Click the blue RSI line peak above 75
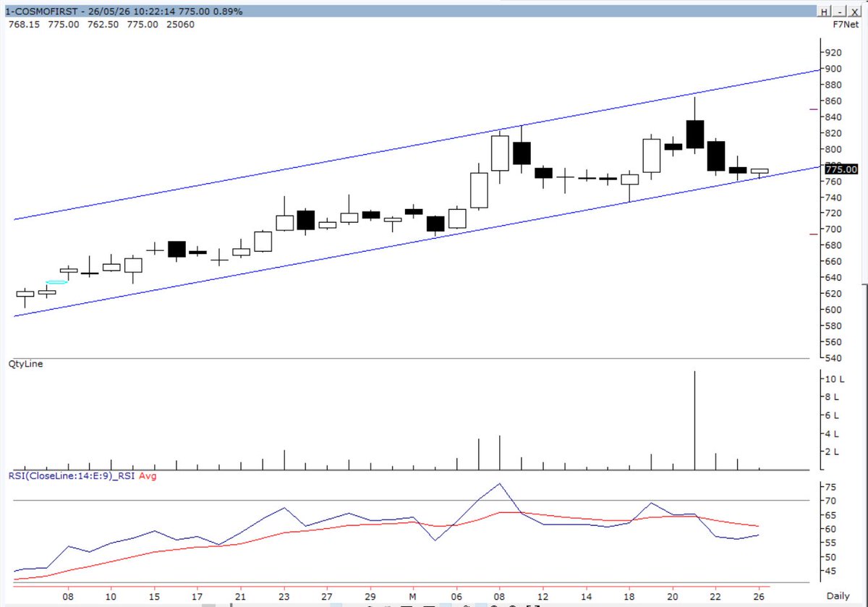 [x=499, y=483]
